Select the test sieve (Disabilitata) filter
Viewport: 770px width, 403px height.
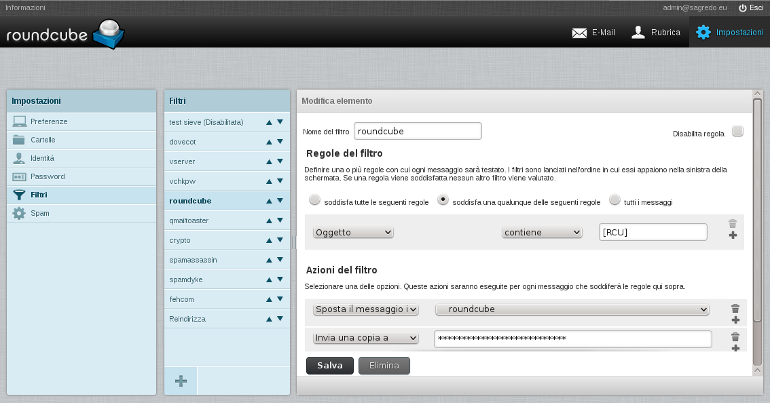[x=227, y=122]
